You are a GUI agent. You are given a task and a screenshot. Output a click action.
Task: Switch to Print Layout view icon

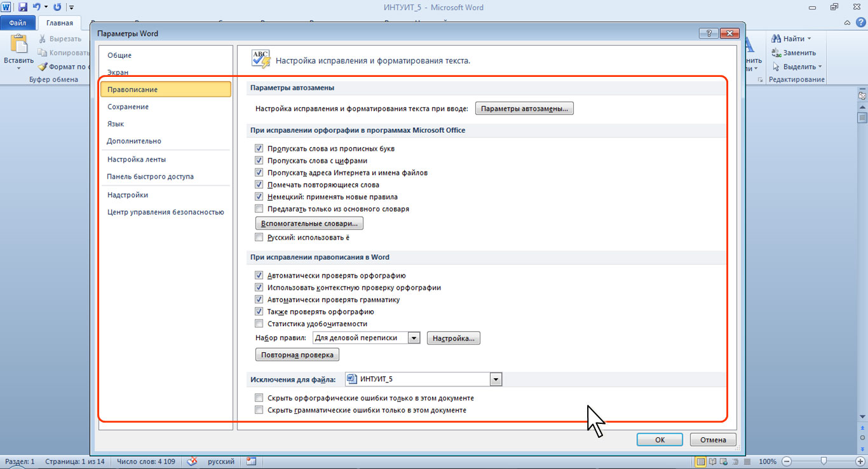[701, 461]
